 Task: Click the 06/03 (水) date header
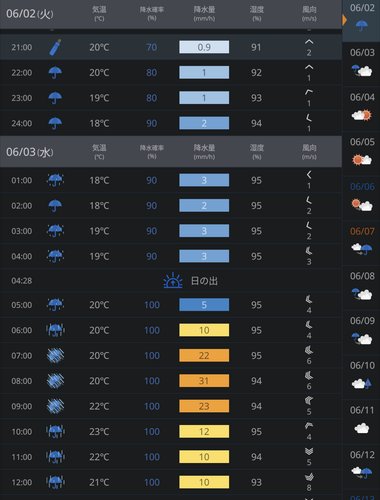30,152
